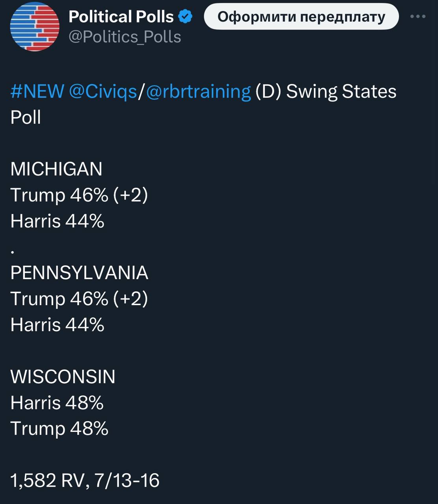Click the Political Polls display name
This screenshot has height=504, width=438.
click(x=121, y=17)
